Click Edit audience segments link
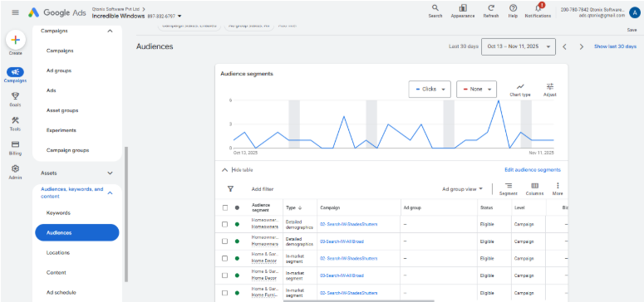This screenshot has width=644, height=302. (533, 170)
